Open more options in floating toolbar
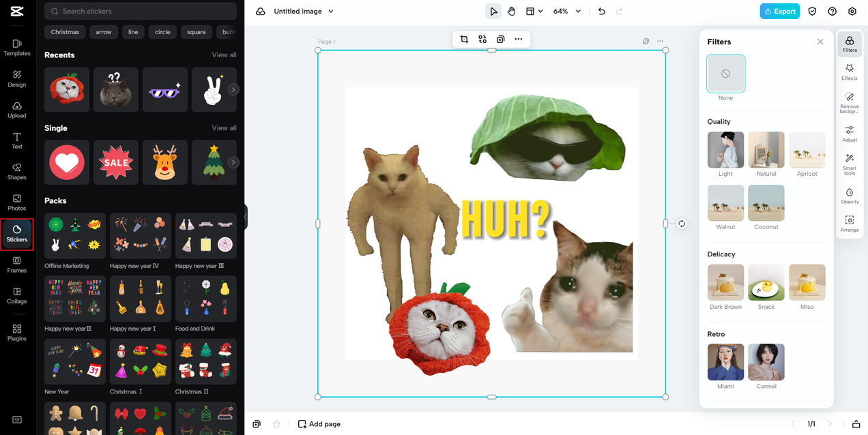Image resolution: width=868 pixels, height=435 pixels. [x=519, y=40]
